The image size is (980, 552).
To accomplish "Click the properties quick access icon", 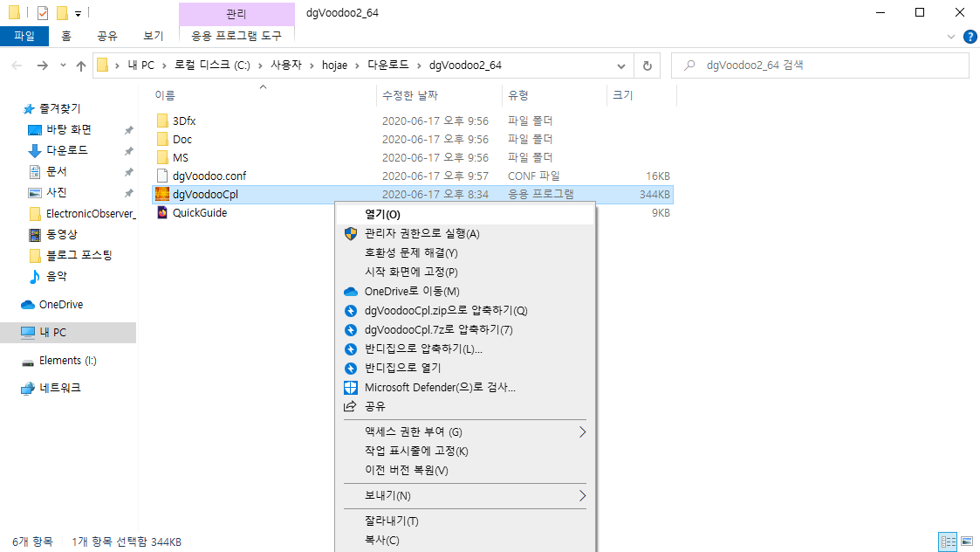I will pos(43,12).
